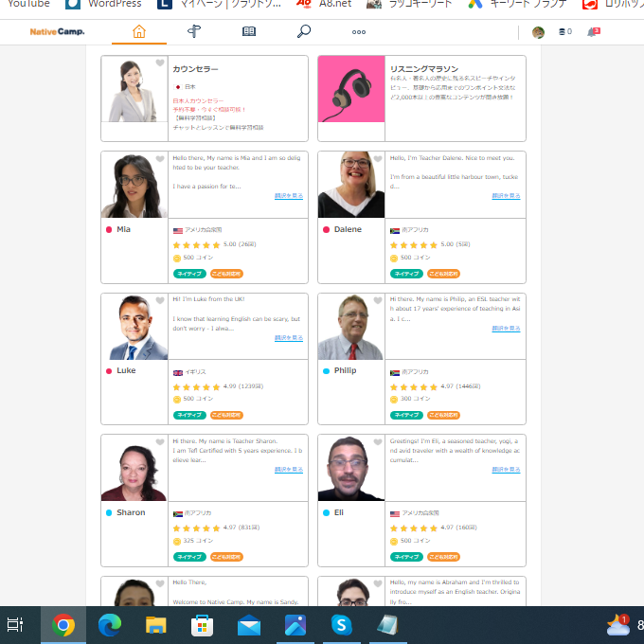
Task: Click the Native Camp logo
Action: pos(57,32)
